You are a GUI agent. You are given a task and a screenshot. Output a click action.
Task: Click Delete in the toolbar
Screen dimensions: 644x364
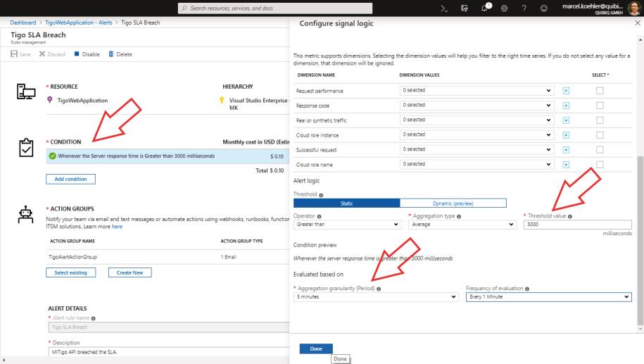tap(120, 54)
